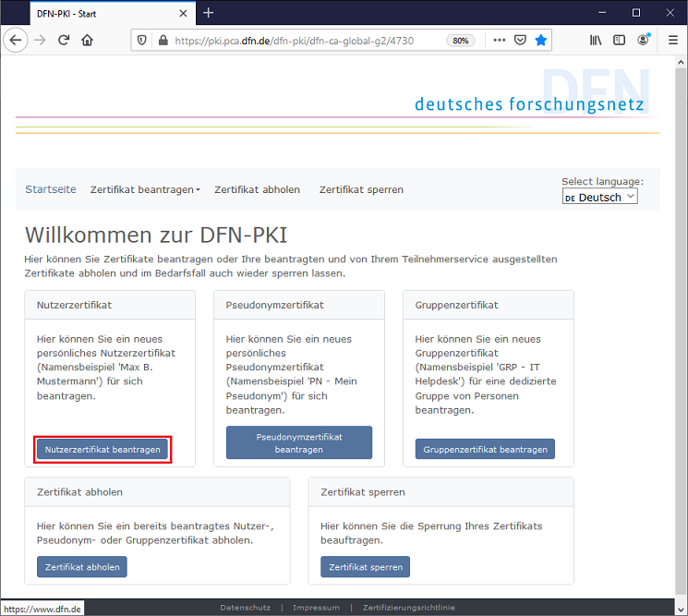Viewport: 688px width, 616px height.
Task: Toggle the blue bookmark star
Action: click(x=541, y=41)
